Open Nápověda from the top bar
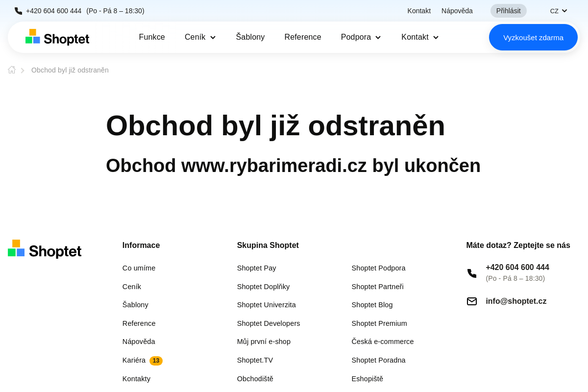 [x=457, y=10]
